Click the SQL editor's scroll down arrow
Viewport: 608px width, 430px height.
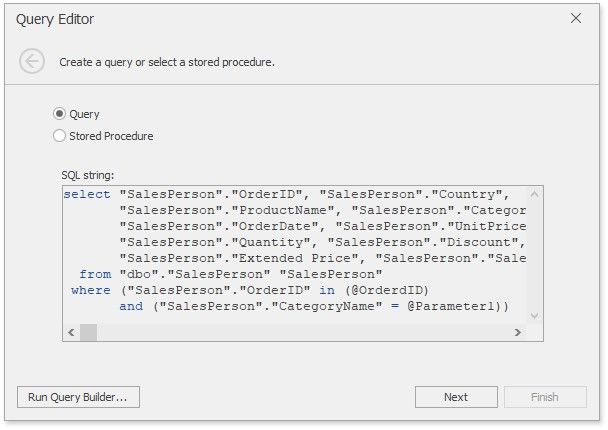[x=535, y=316]
